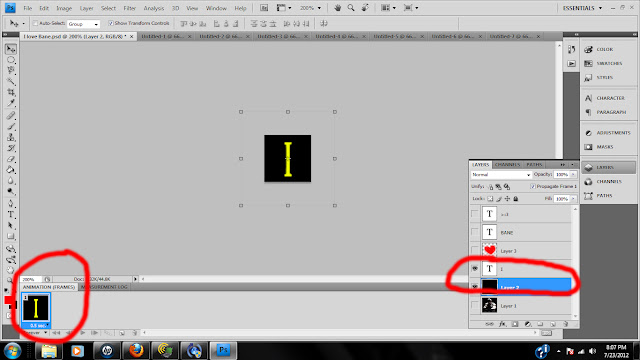Image resolution: width=640 pixels, height=360 pixels.
Task: Open the Normal blend mode dropdown
Action: [x=501, y=175]
